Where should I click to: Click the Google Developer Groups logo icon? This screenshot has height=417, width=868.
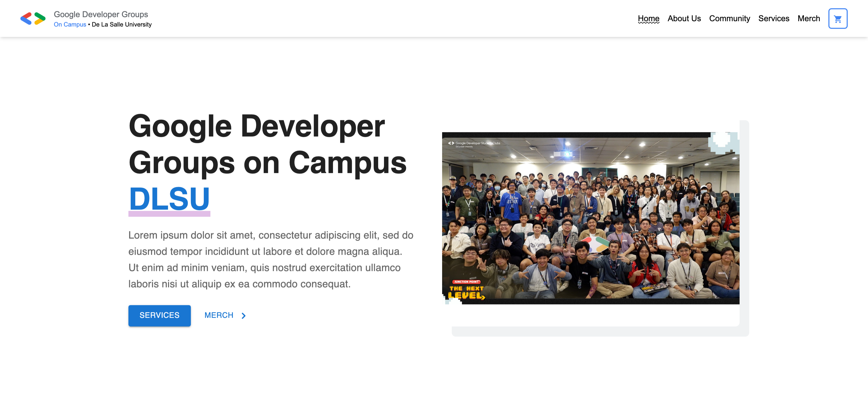[x=33, y=19]
